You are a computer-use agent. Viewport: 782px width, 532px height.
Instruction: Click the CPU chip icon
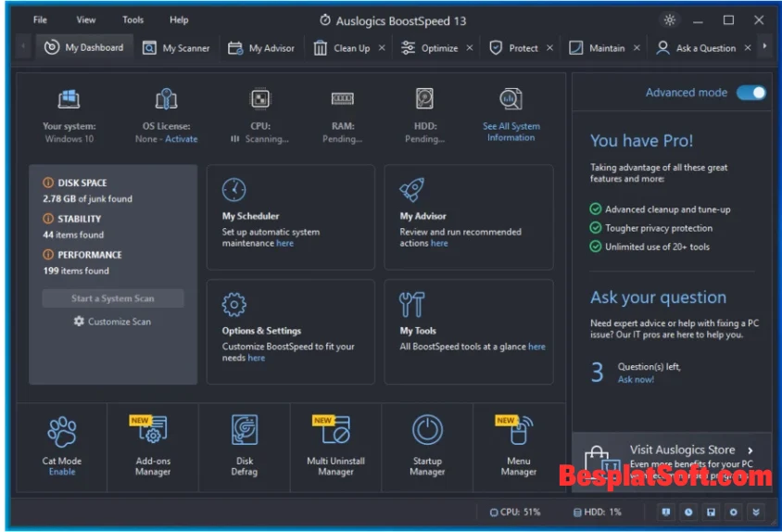coord(259,99)
